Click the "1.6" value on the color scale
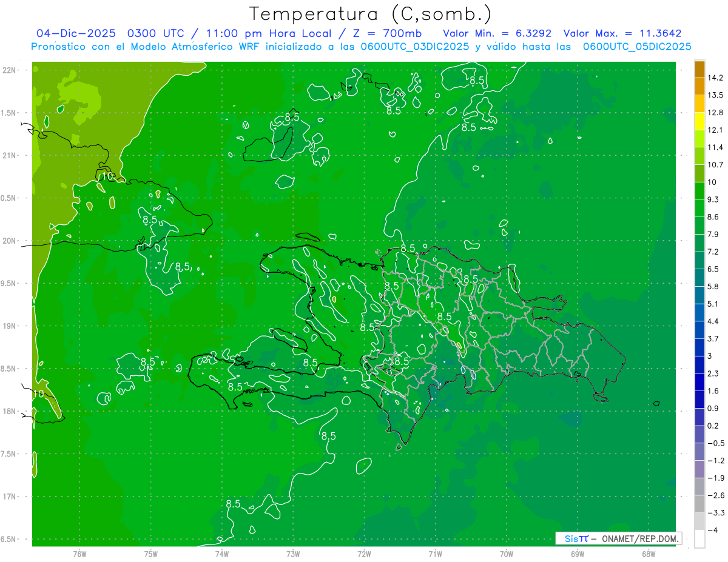728x562 pixels. [x=713, y=391]
